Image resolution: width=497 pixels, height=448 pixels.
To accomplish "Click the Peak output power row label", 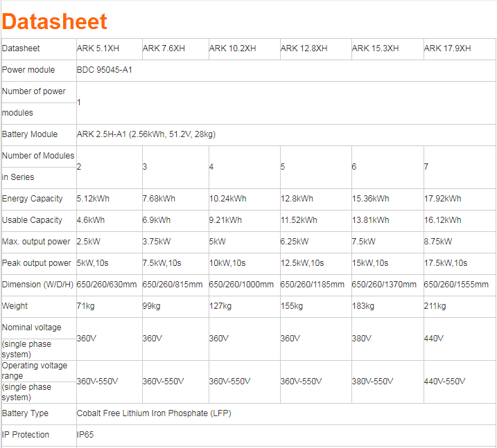I will [37, 263].
